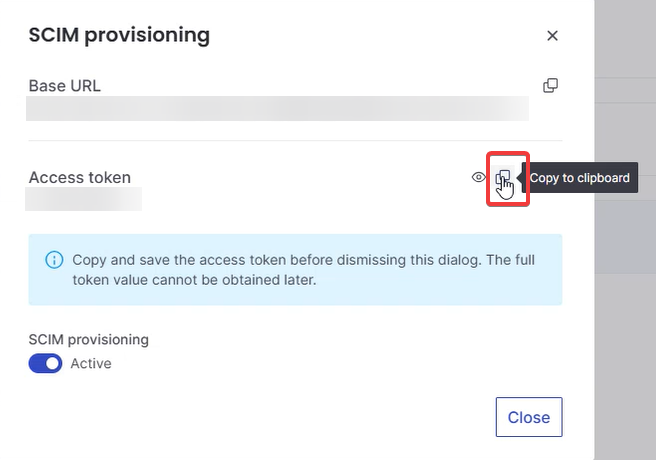Click the white knob of the Active switch
This screenshot has height=460, width=656.
coord(52,363)
